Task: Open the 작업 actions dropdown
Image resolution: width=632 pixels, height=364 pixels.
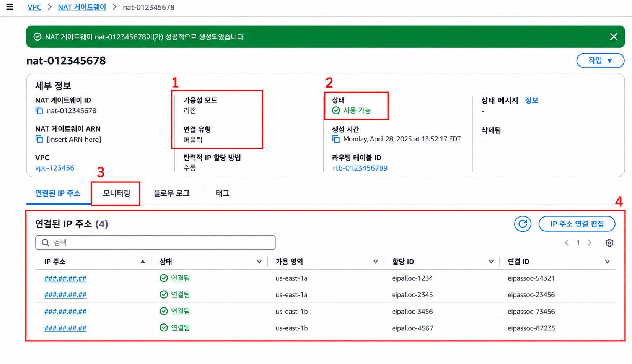Action: tap(600, 60)
